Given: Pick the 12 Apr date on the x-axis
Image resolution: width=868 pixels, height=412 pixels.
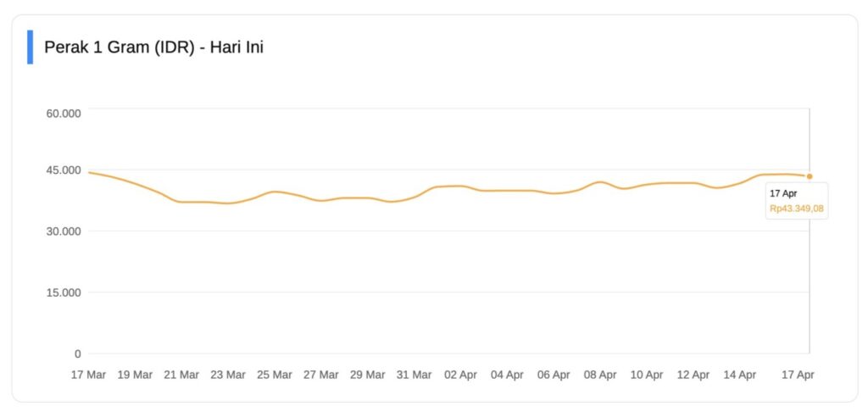Looking at the screenshot, I should (693, 374).
